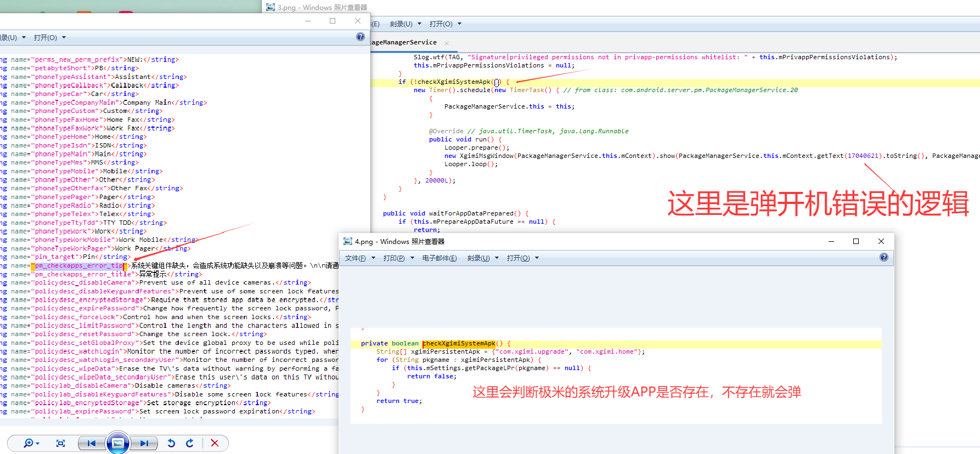This screenshot has width=980, height=454.
Task: Expand the arrow beside 打开(O) in 3.png window
Action: click(x=460, y=24)
